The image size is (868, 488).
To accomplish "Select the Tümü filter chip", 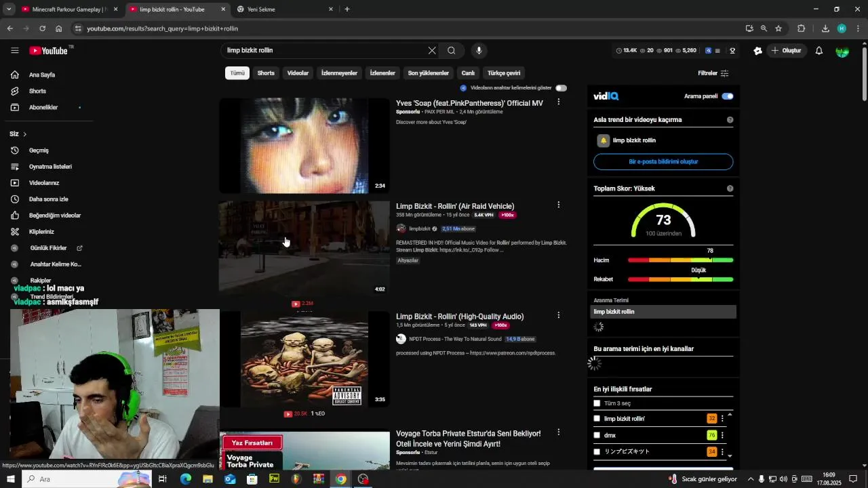I will 237,73.
